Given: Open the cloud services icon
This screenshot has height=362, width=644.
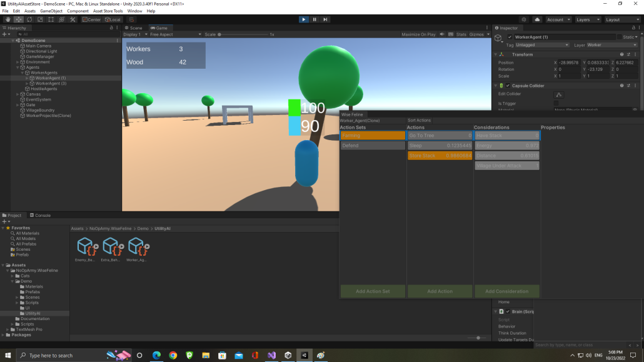Looking at the screenshot, I should [537, 19].
